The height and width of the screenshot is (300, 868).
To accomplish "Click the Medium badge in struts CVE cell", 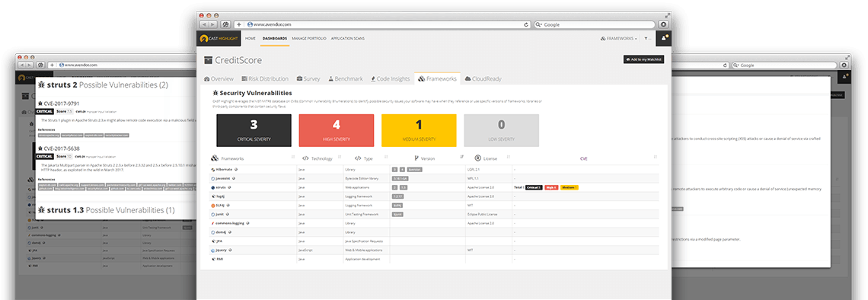I will pos(569,187).
